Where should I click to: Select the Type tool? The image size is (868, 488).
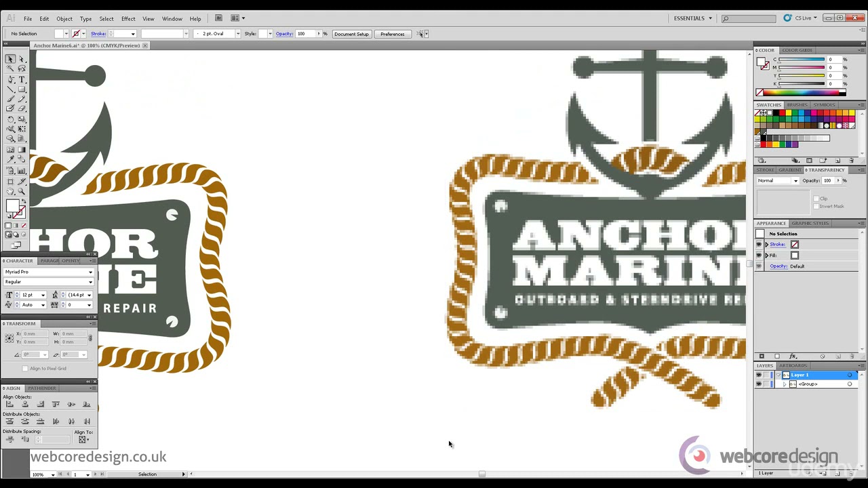coord(22,79)
